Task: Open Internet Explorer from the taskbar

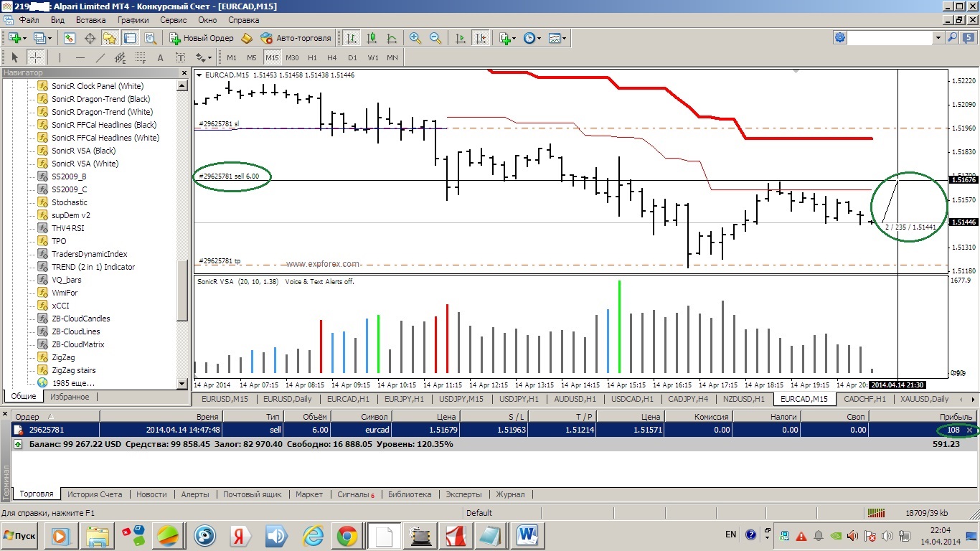Action: (314, 536)
